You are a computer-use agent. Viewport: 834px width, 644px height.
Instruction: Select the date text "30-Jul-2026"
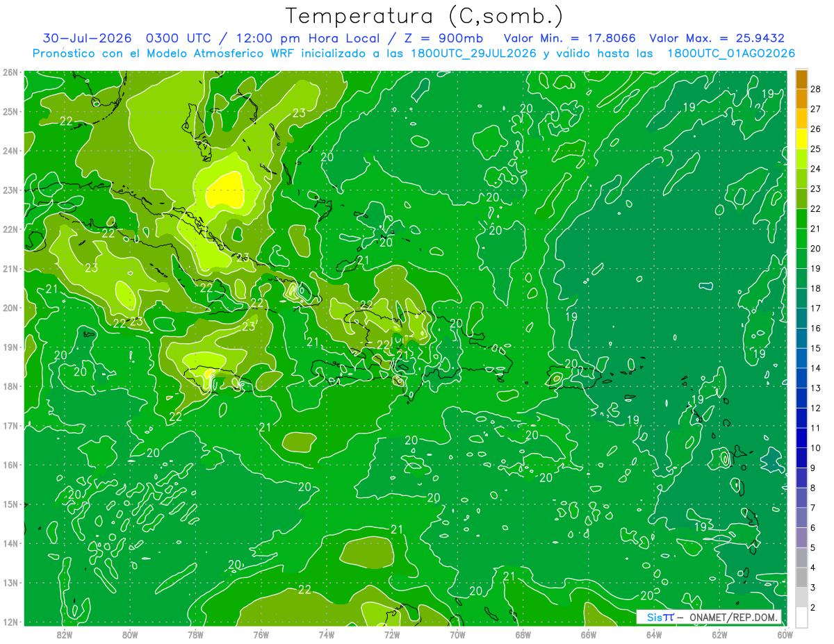tap(89, 38)
